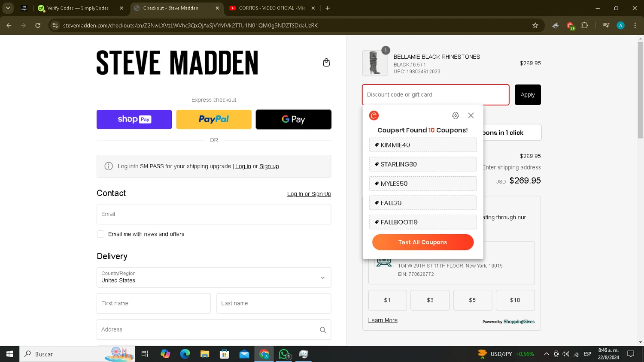
Task: Choose the $3 donation amount
Action: [x=430, y=300]
